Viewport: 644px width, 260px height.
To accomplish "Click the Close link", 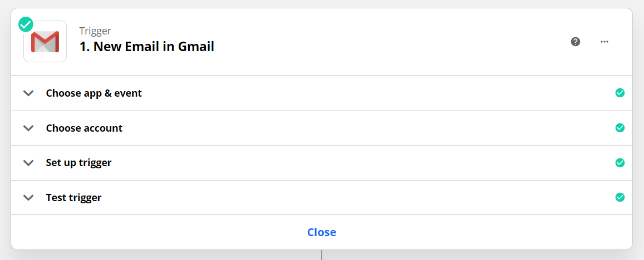I will point(322,232).
